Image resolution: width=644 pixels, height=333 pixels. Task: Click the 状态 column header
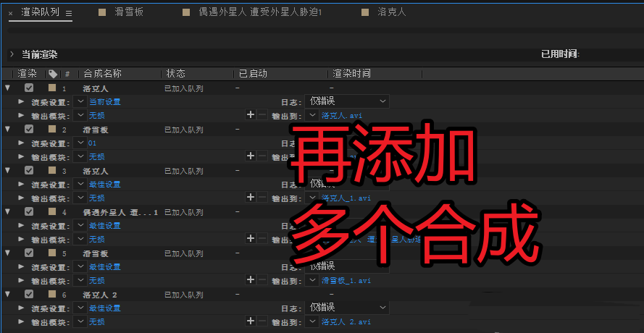tap(176, 74)
